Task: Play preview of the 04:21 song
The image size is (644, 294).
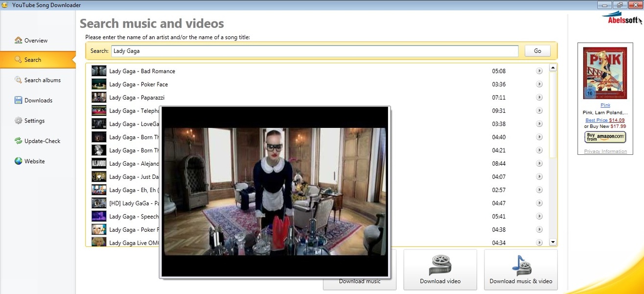Action: pos(539,150)
